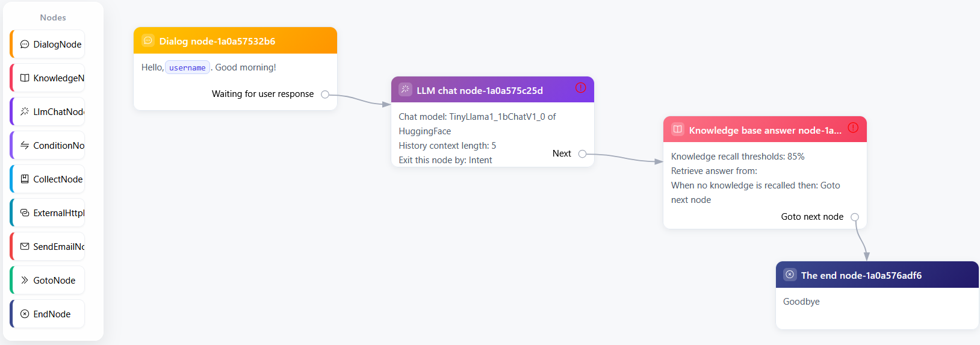Select the KnowledgeNode palette item

pyautogui.click(x=48, y=78)
